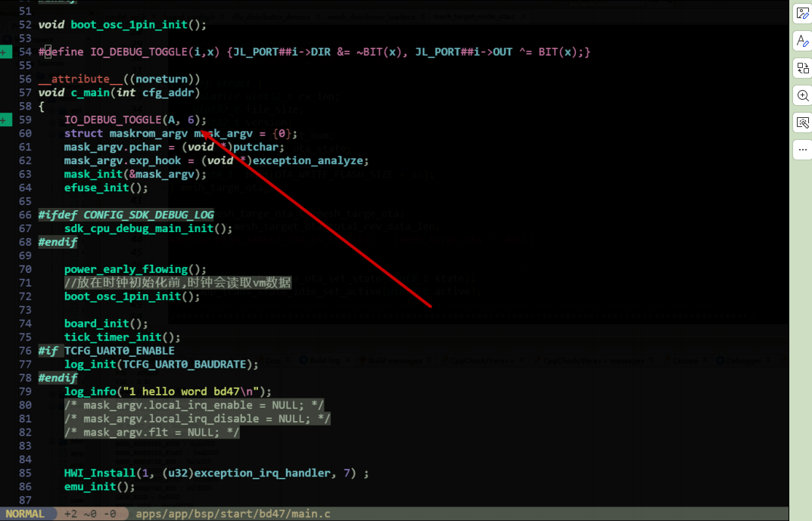Select the erase/object removal tool icon
The height and width of the screenshot is (521, 812).
coord(803,122)
